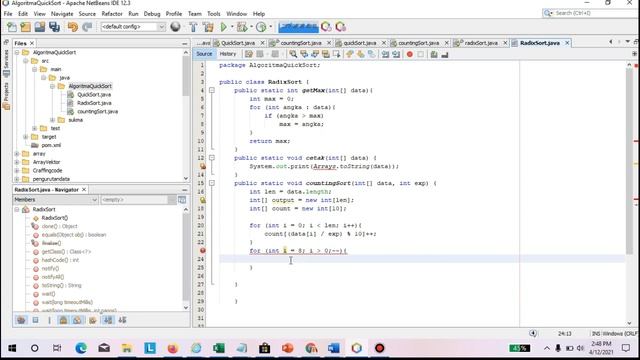Click the New Project toolbar icon

(25, 27)
